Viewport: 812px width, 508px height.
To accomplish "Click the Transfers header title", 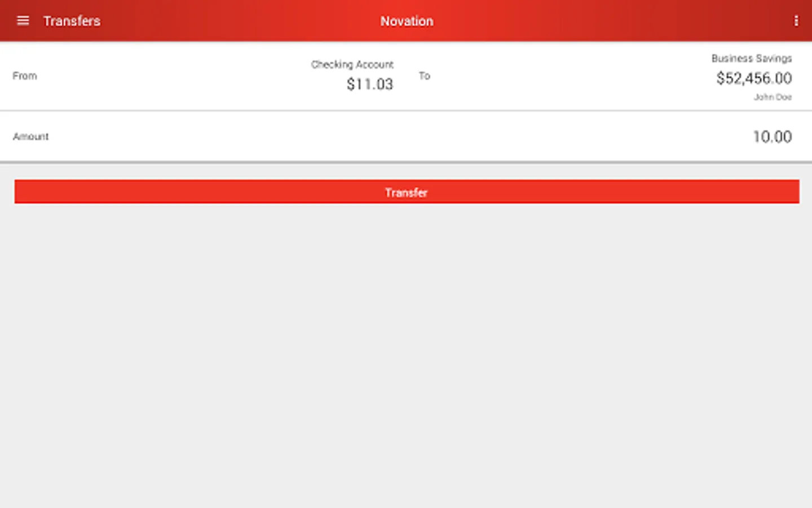I will 72,21.
